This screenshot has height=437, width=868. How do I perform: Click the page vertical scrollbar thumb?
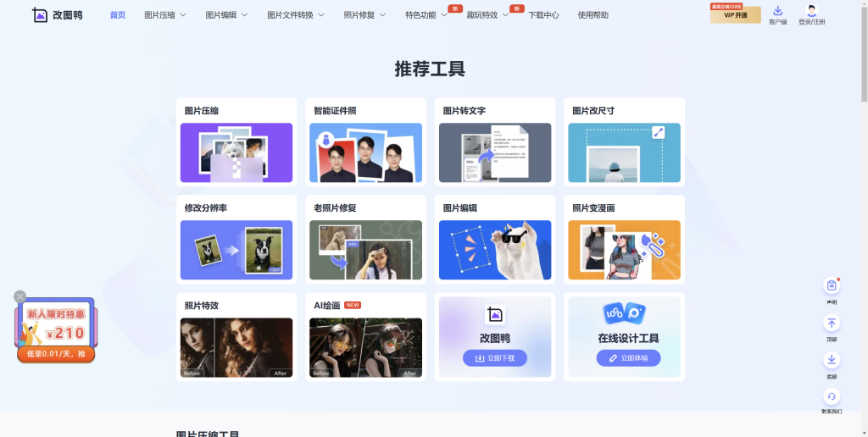pyautogui.click(x=864, y=53)
